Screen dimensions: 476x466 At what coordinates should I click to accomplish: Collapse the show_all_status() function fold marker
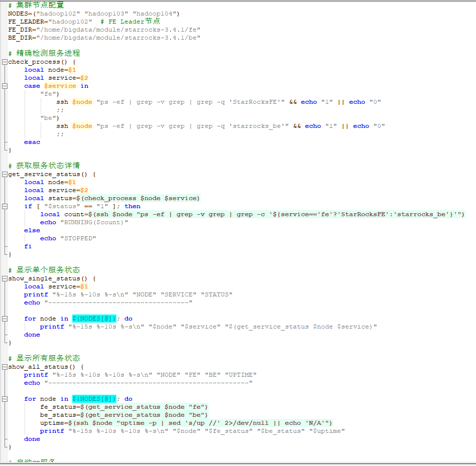[5, 367]
